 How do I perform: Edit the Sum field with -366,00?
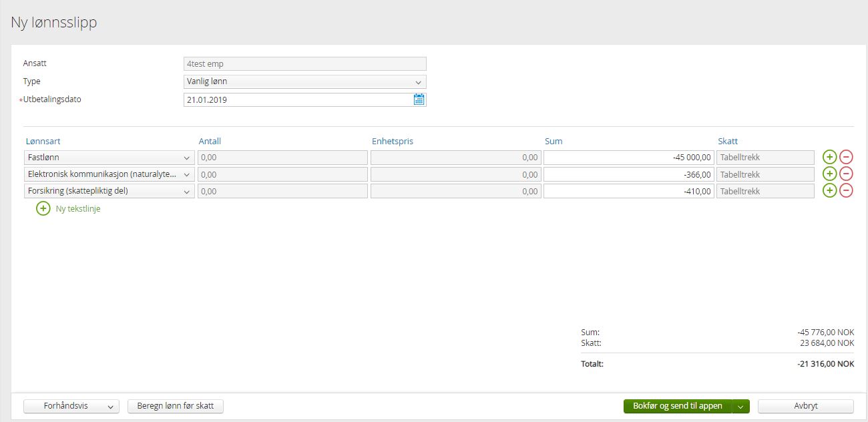point(628,174)
